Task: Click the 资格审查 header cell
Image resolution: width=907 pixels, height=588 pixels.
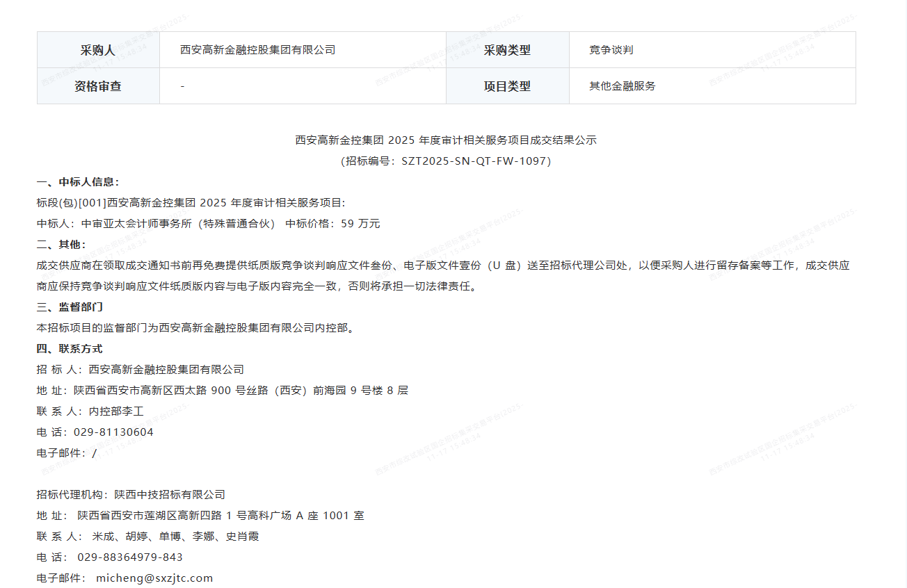Action: pos(98,86)
